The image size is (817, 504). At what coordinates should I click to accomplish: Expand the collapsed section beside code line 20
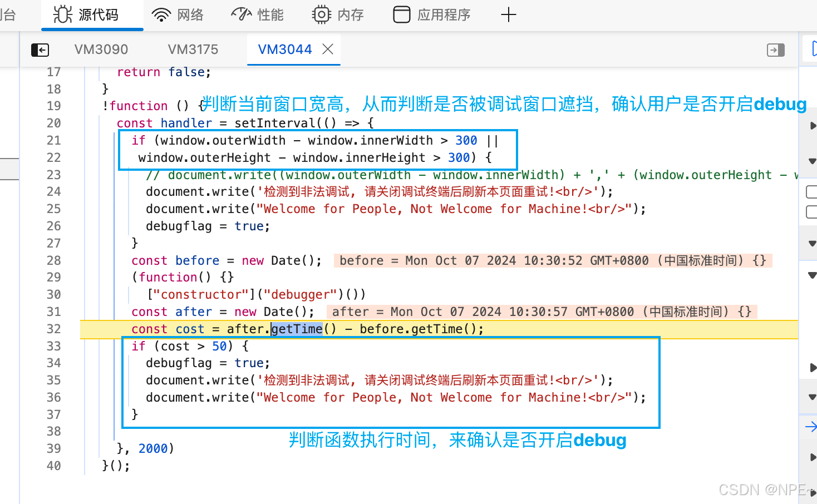click(812, 126)
